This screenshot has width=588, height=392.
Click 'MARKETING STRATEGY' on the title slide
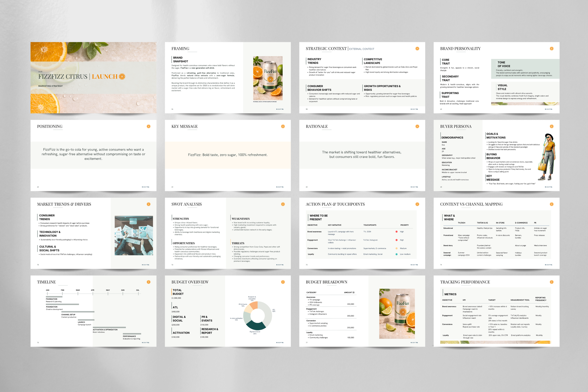[51, 86]
